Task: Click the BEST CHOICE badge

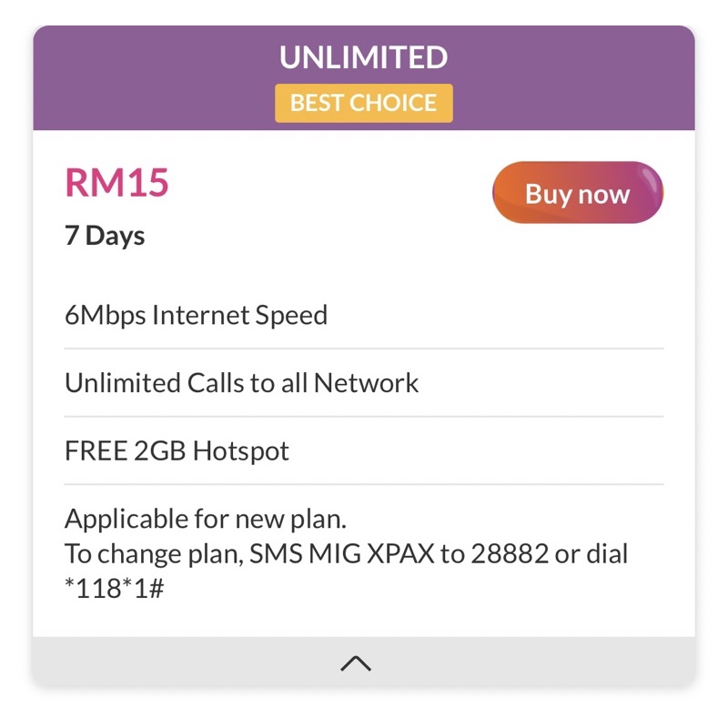Action: point(363,103)
